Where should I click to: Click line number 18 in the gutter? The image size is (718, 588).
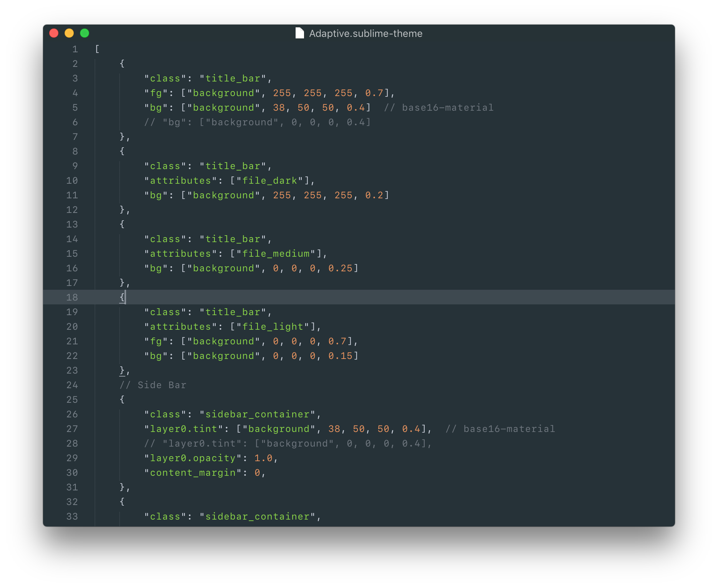tap(72, 297)
